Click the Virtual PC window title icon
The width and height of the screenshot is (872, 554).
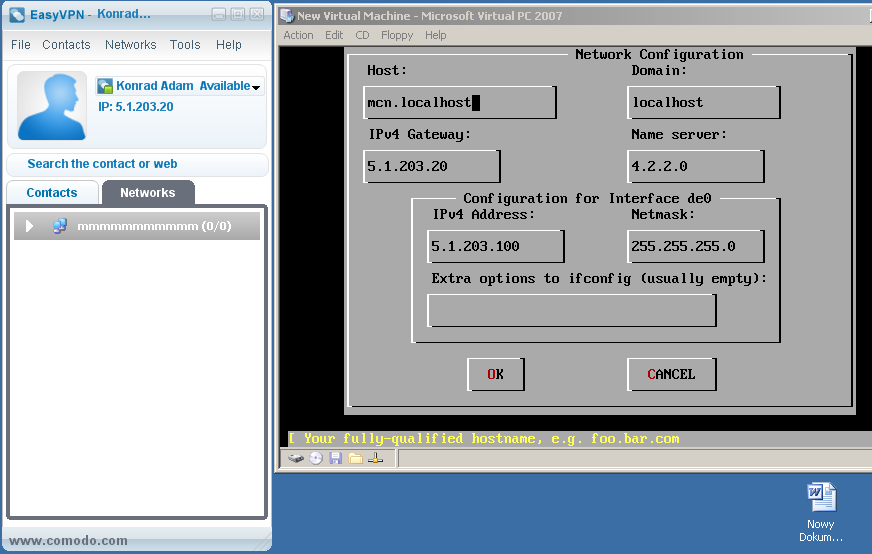tap(287, 16)
